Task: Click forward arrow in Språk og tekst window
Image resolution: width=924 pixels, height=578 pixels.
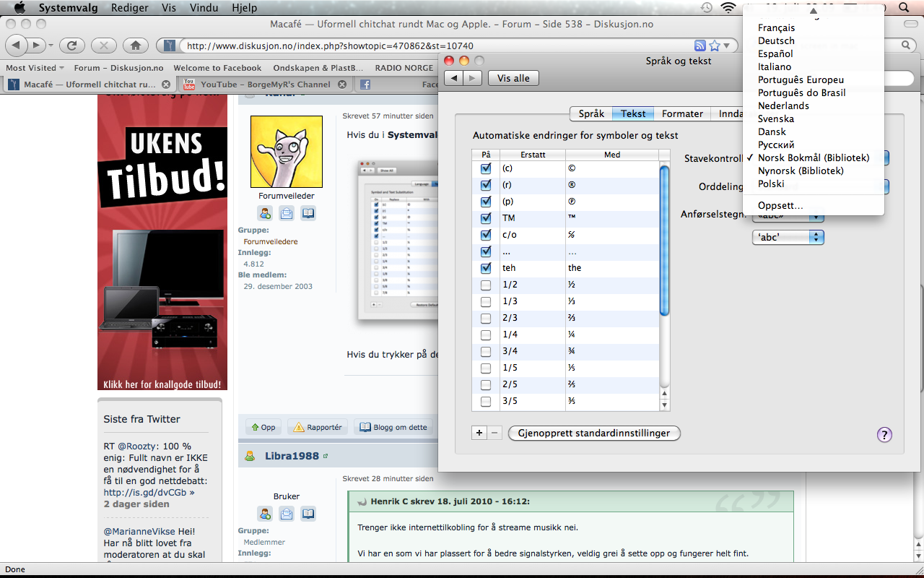Action: coord(472,78)
